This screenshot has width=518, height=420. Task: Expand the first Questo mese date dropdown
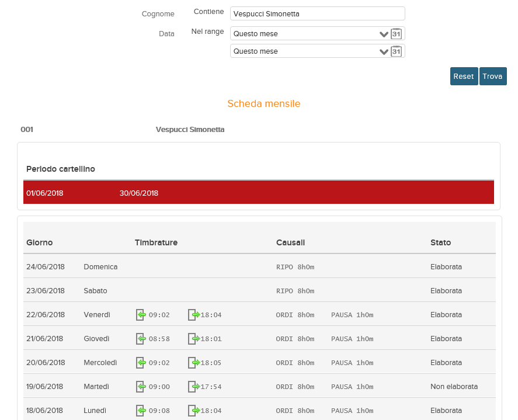click(384, 34)
